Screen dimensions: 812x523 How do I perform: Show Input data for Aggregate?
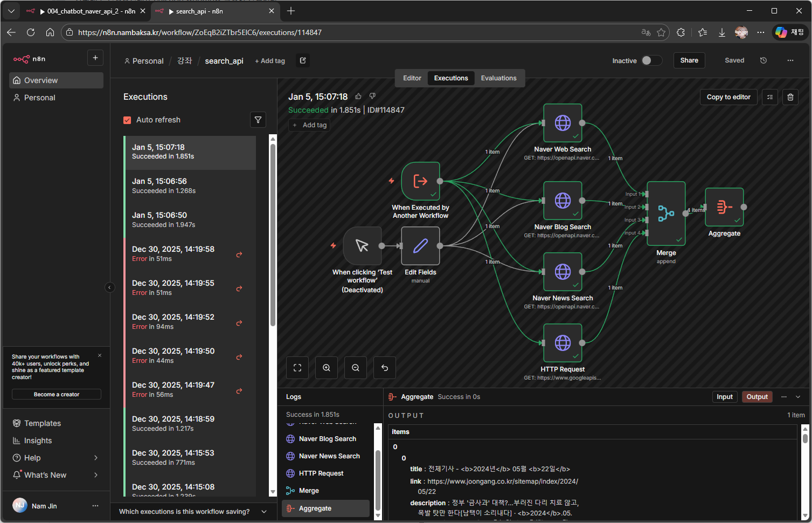(725, 397)
